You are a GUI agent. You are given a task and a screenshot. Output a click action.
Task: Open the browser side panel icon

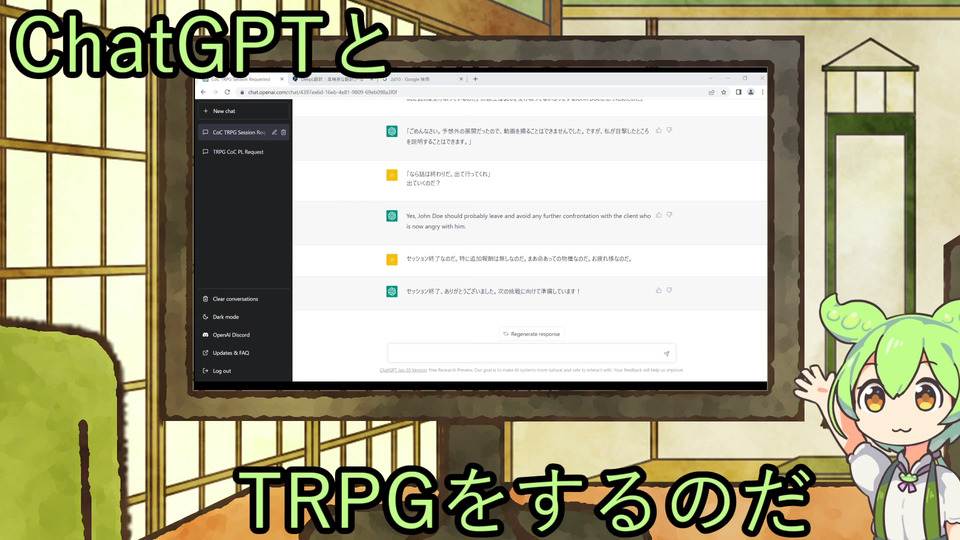(738, 92)
